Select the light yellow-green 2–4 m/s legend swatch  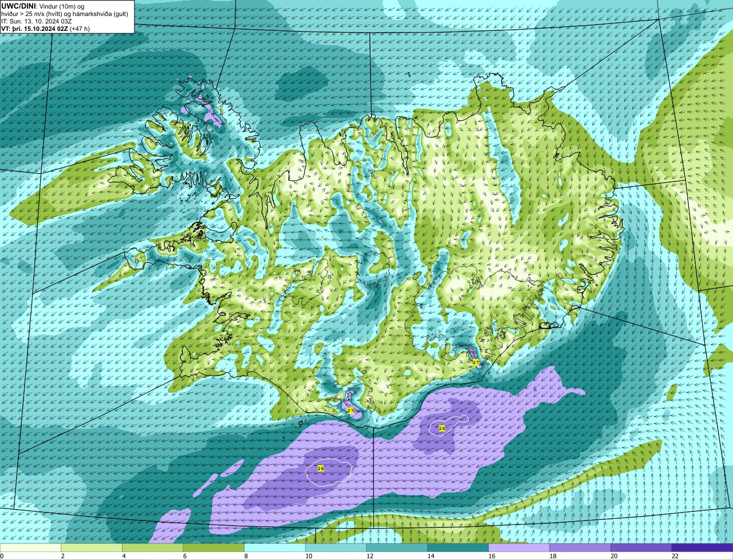pos(92,548)
